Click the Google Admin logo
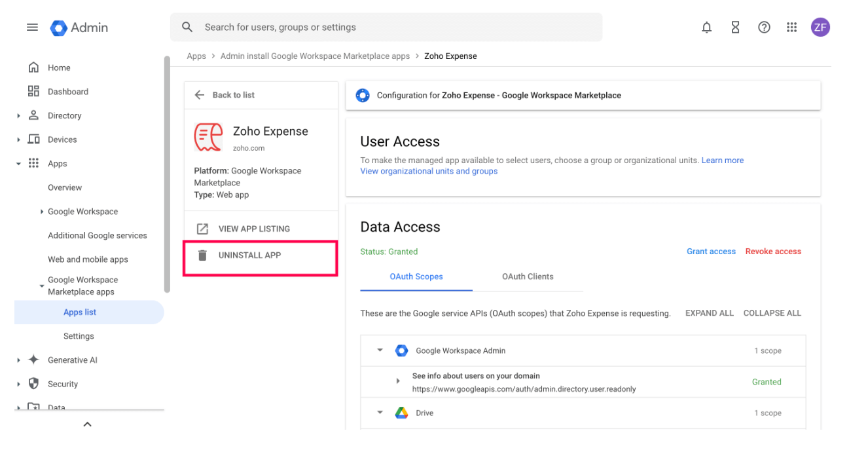The width and height of the screenshot is (868, 452). click(x=59, y=27)
